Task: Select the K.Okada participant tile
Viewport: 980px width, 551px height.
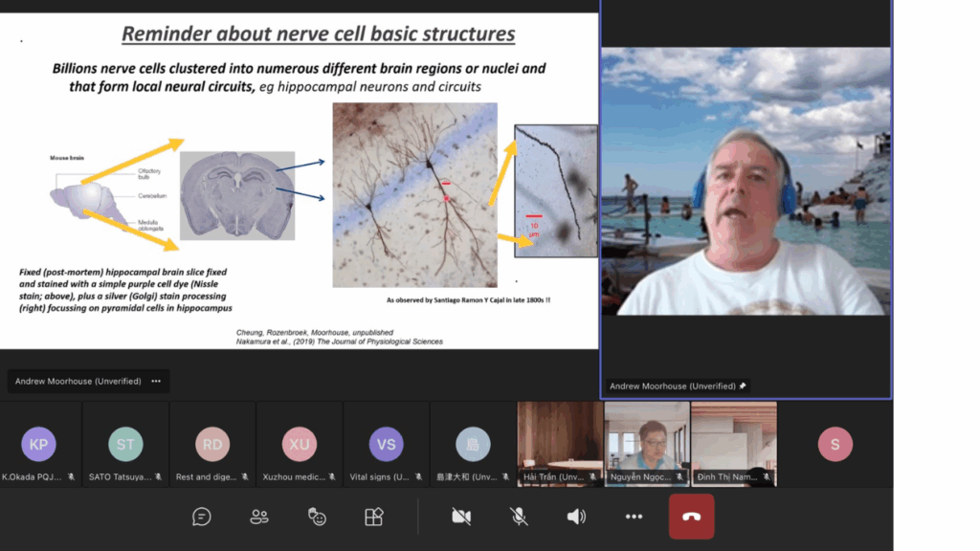Action: click(x=39, y=444)
